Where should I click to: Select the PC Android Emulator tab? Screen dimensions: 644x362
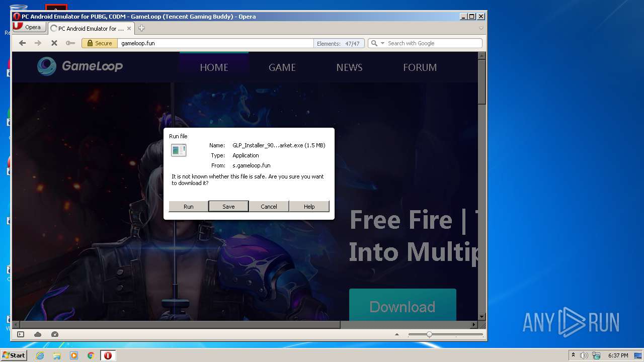pyautogui.click(x=91, y=28)
